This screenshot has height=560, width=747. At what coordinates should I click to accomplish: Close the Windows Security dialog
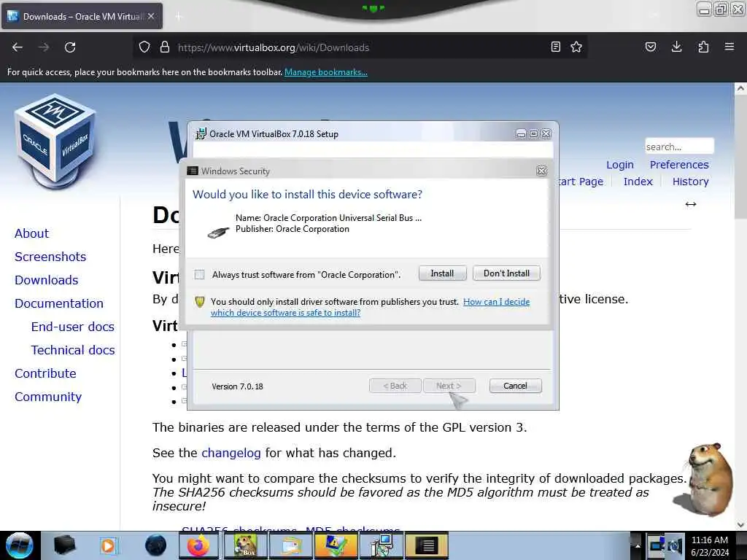coord(542,171)
